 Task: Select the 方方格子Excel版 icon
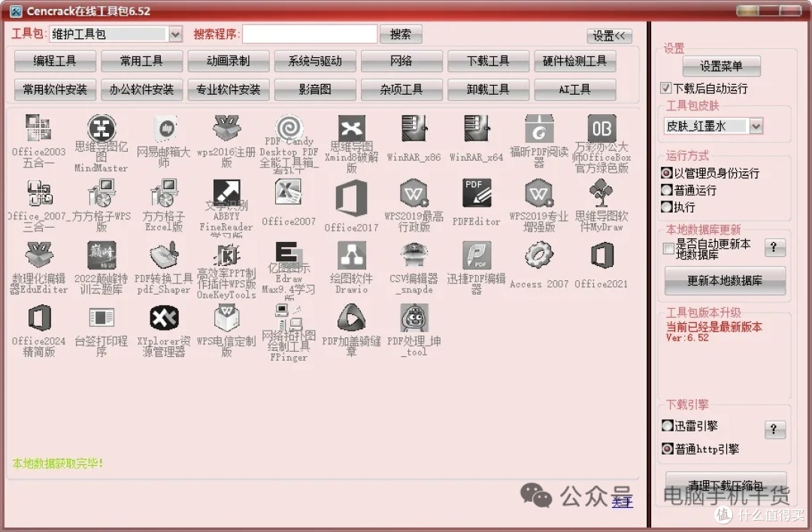coord(164,192)
